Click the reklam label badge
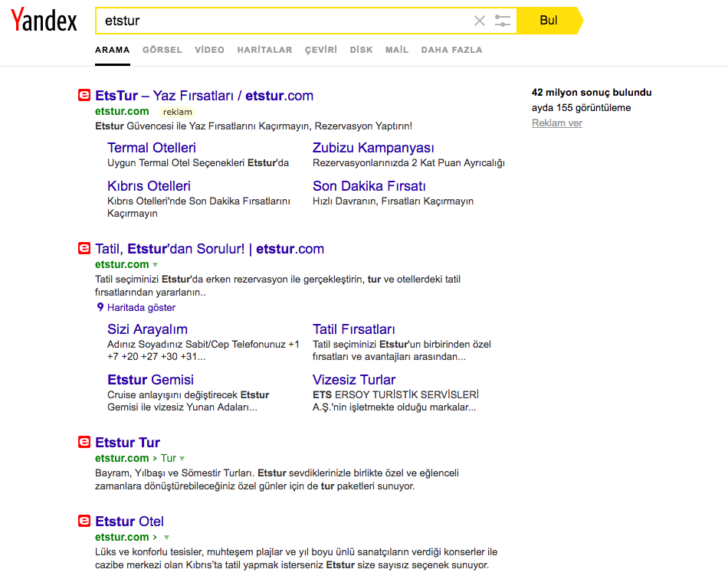728x579 pixels. (x=177, y=112)
